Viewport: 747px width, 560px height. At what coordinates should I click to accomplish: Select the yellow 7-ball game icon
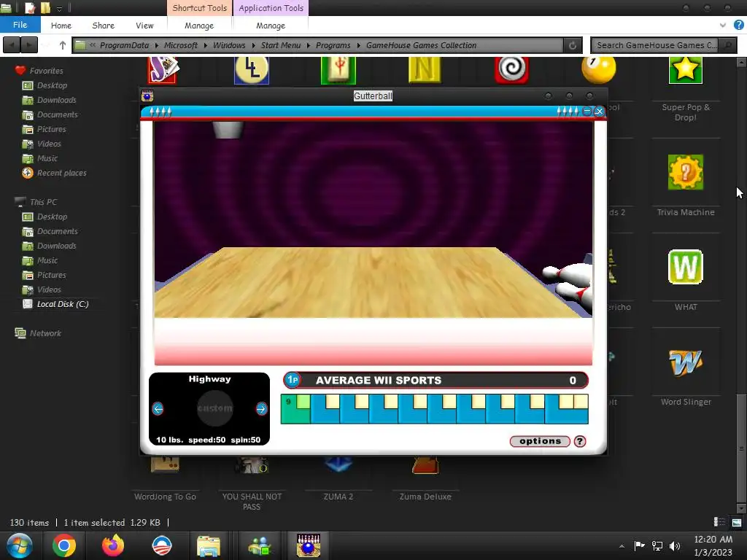598,69
